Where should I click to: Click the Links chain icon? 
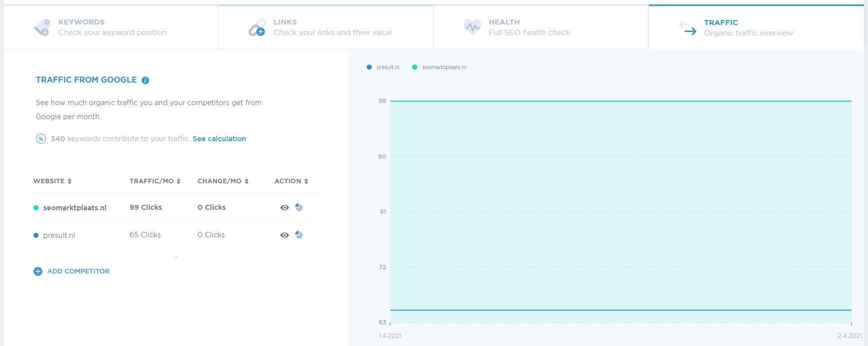(257, 28)
